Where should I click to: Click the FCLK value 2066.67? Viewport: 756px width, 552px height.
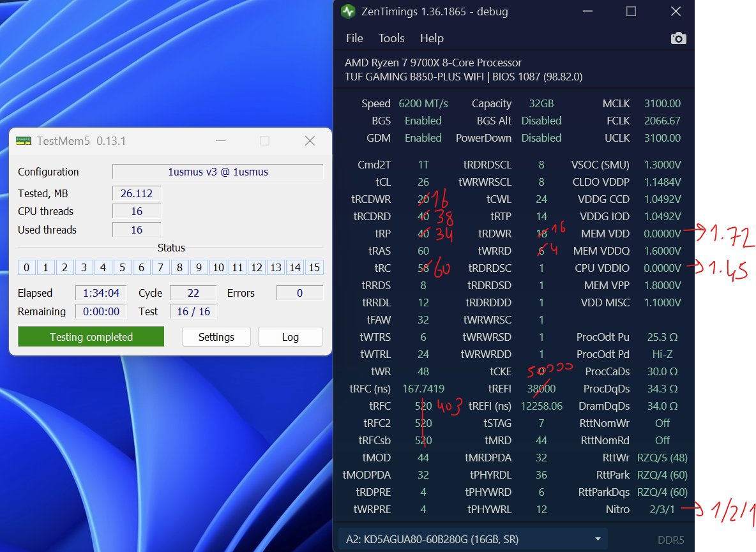point(663,121)
